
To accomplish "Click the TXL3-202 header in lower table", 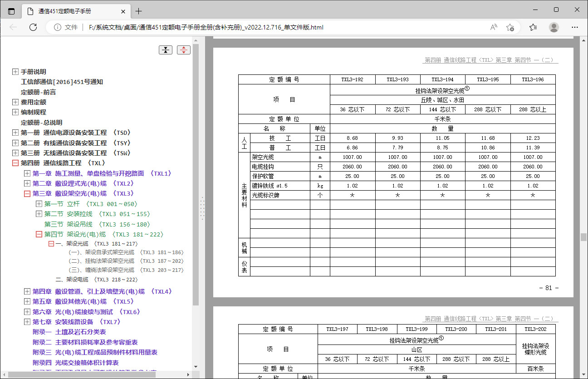I will [536, 329].
